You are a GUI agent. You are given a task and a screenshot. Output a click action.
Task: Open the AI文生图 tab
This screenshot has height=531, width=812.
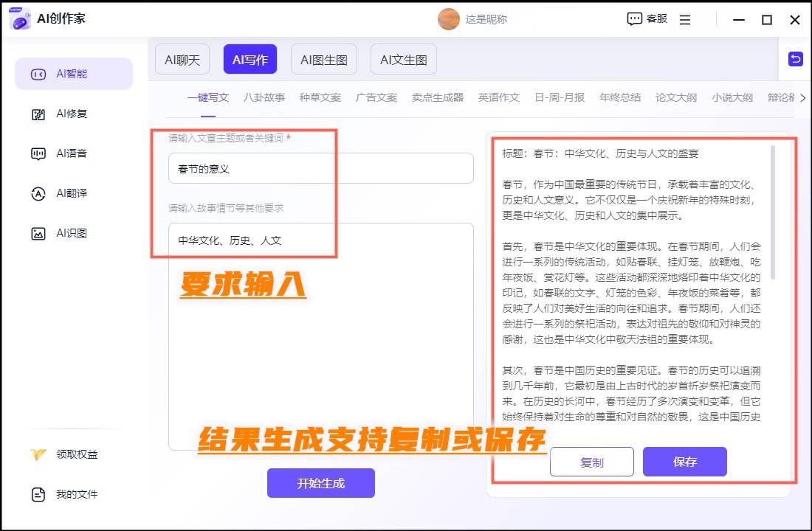[x=403, y=60]
